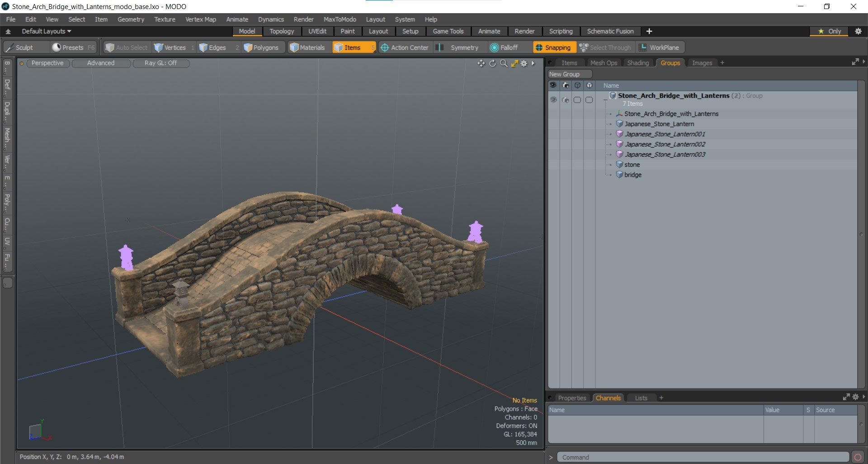Screen dimensions: 868x464
Task: Open viewport settings gear
Action: [x=524, y=63]
